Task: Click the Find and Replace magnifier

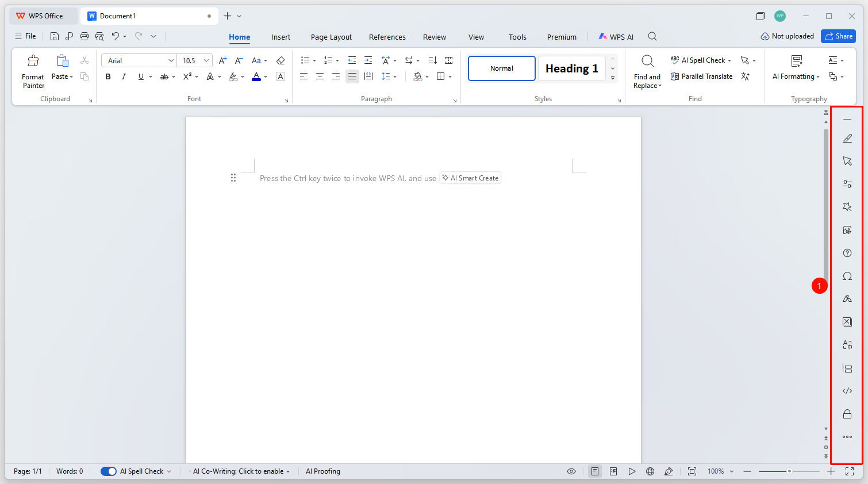Action: [647, 61]
